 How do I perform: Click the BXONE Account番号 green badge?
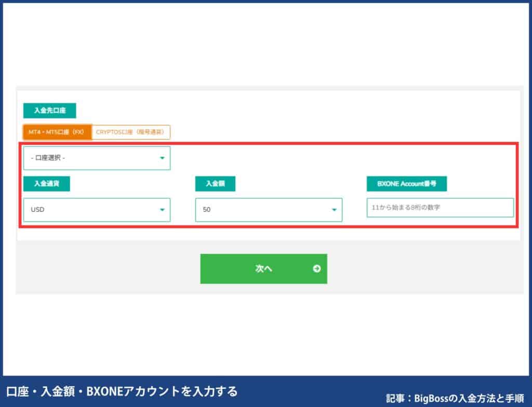(407, 183)
